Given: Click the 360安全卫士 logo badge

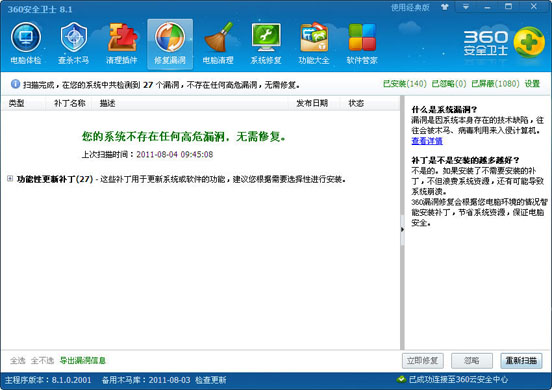Looking at the screenshot, I should point(529,42).
